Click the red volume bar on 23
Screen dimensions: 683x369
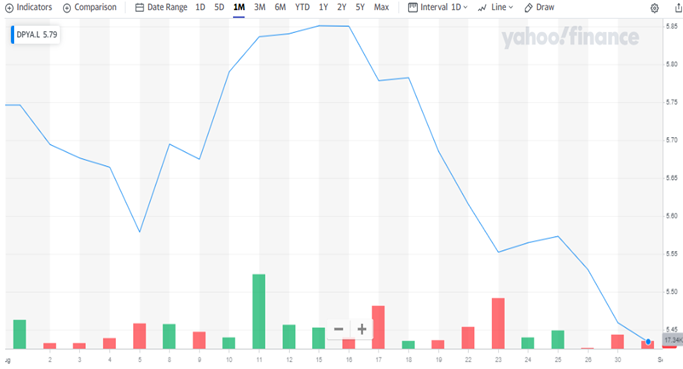tap(498, 323)
